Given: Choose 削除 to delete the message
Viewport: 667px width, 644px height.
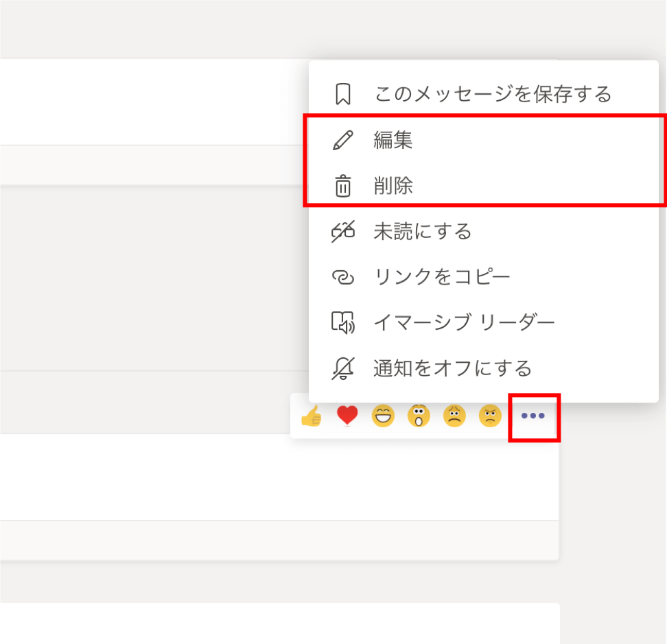Looking at the screenshot, I should click(x=393, y=186).
